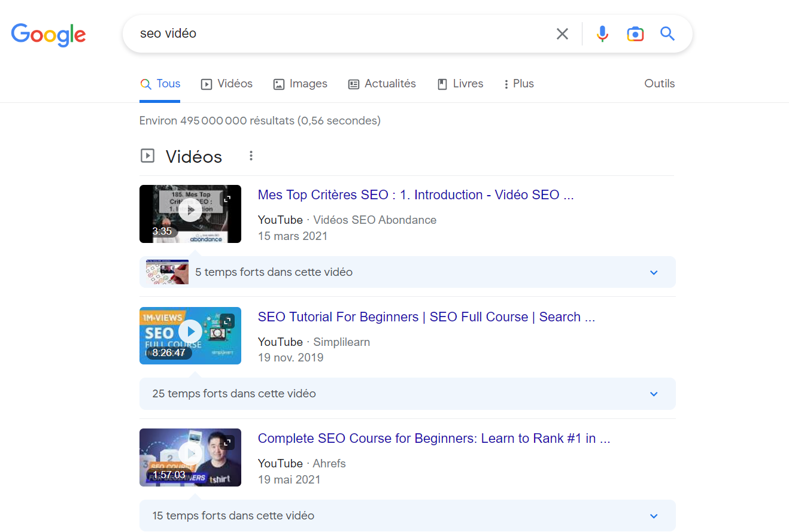
Task: Expand preview icon on Simplilearn video thumbnail
Action: [x=227, y=321]
